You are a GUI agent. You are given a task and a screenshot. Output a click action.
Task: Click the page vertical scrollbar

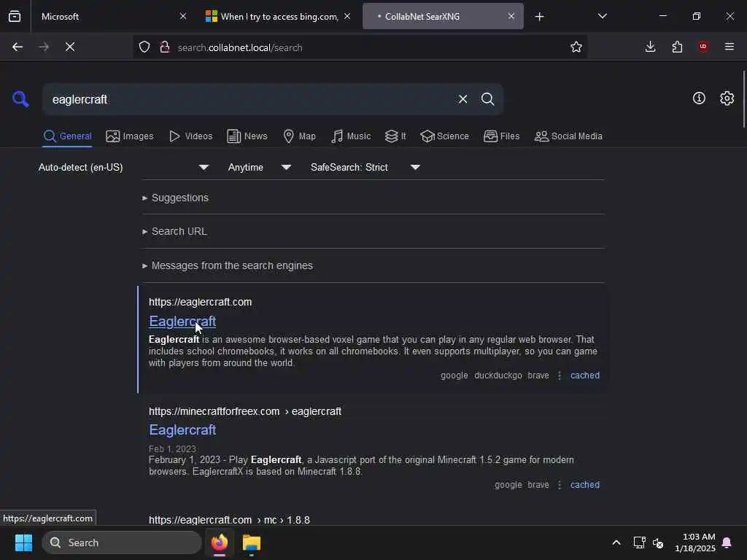(743, 99)
